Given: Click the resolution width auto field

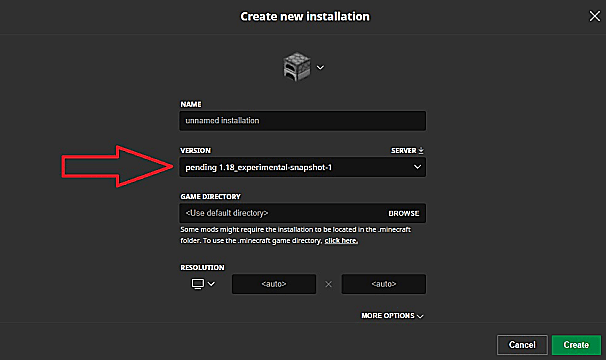Looking at the screenshot, I should (x=274, y=284).
